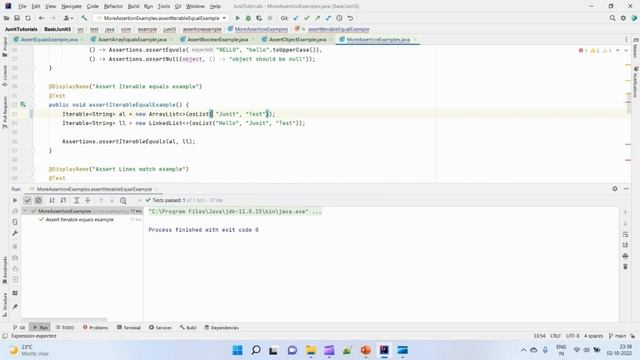Viewport: 640px width, 360px height.
Task: Toggle Show Ignored tests button
Action: click(x=38, y=200)
